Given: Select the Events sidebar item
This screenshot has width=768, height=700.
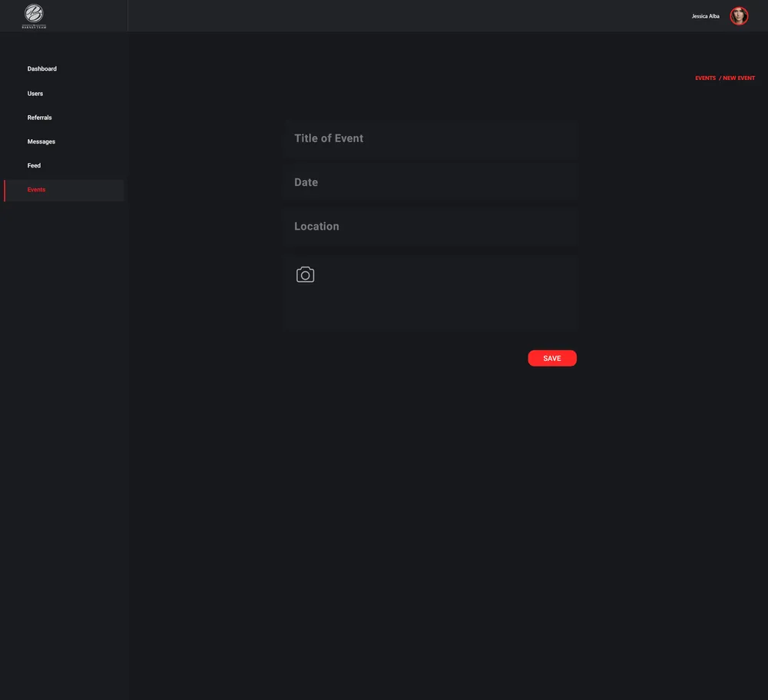Looking at the screenshot, I should [x=65, y=191].
